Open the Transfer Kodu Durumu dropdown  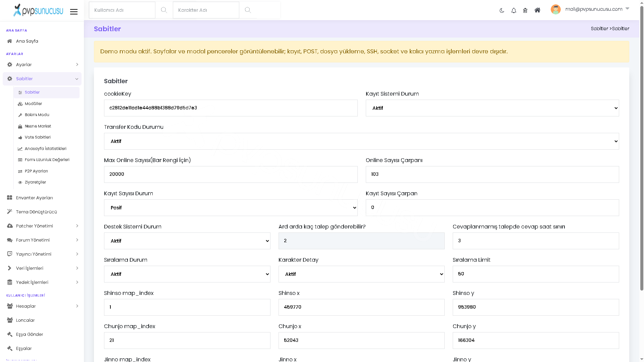coord(361,141)
